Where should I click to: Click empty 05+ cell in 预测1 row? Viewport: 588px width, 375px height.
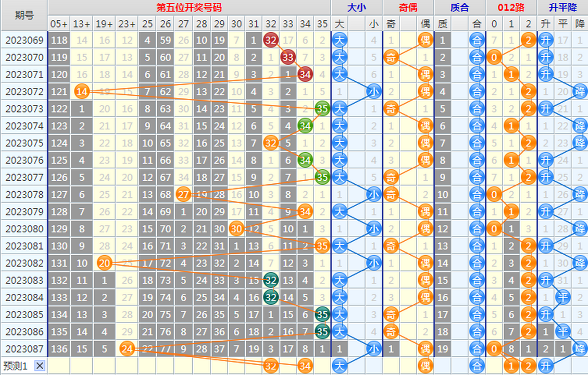59,366
